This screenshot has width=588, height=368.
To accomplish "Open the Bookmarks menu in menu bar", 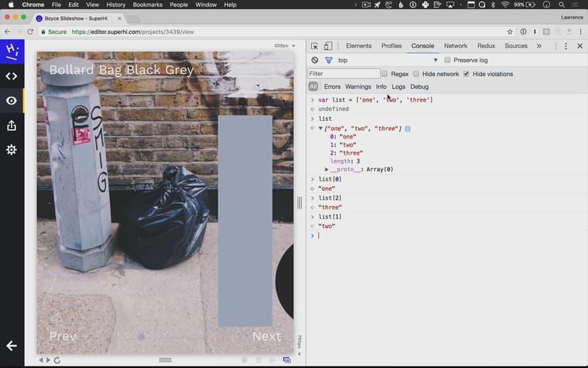I will click(x=148, y=5).
